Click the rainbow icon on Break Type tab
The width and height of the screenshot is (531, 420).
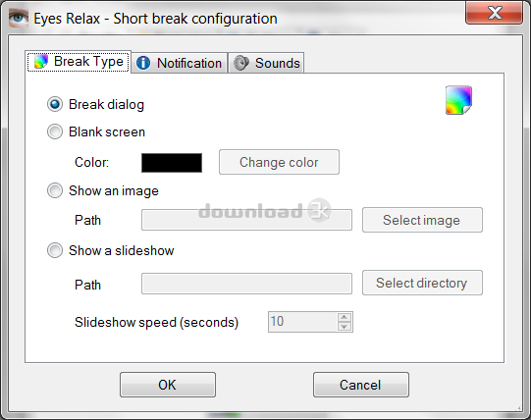pyautogui.click(x=41, y=61)
